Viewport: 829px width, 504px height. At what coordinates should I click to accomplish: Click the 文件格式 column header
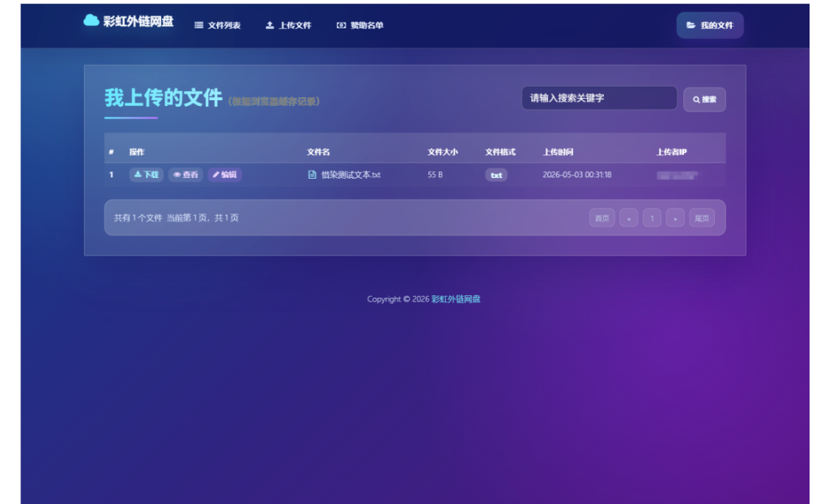coord(500,152)
